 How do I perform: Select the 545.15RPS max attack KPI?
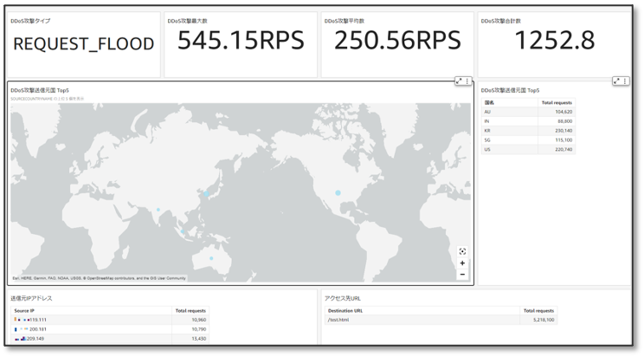pos(240,41)
